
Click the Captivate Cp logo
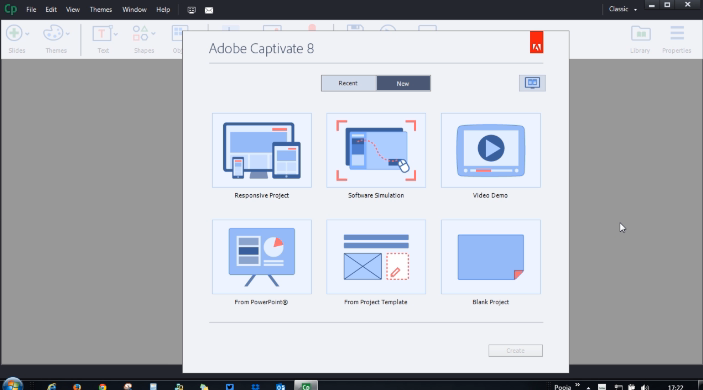pos(10,9)
